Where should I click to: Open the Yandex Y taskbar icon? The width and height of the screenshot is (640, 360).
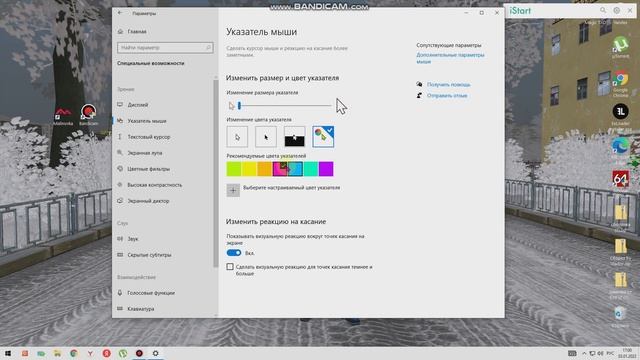[90, 353]
